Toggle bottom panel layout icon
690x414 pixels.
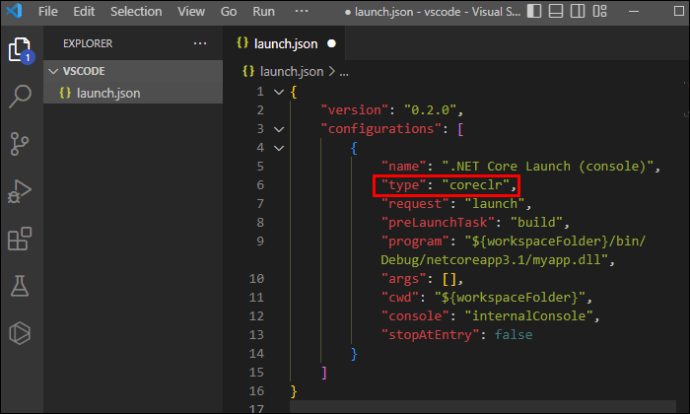(x=556, y=11)
